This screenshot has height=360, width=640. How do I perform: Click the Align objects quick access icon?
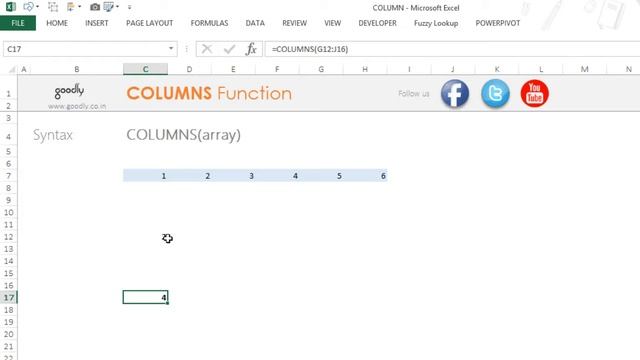coord(71,7)
